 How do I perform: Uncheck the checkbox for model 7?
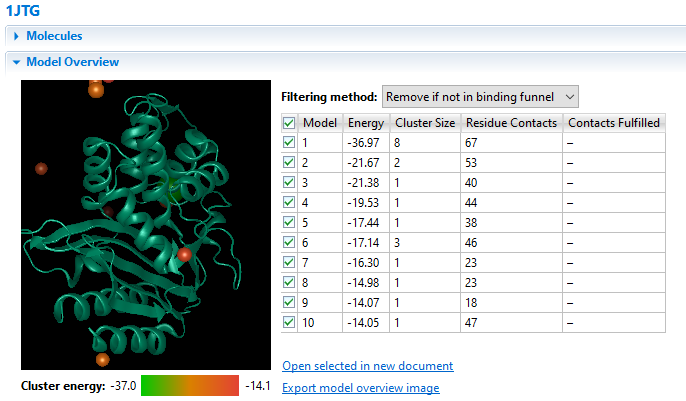289,262
